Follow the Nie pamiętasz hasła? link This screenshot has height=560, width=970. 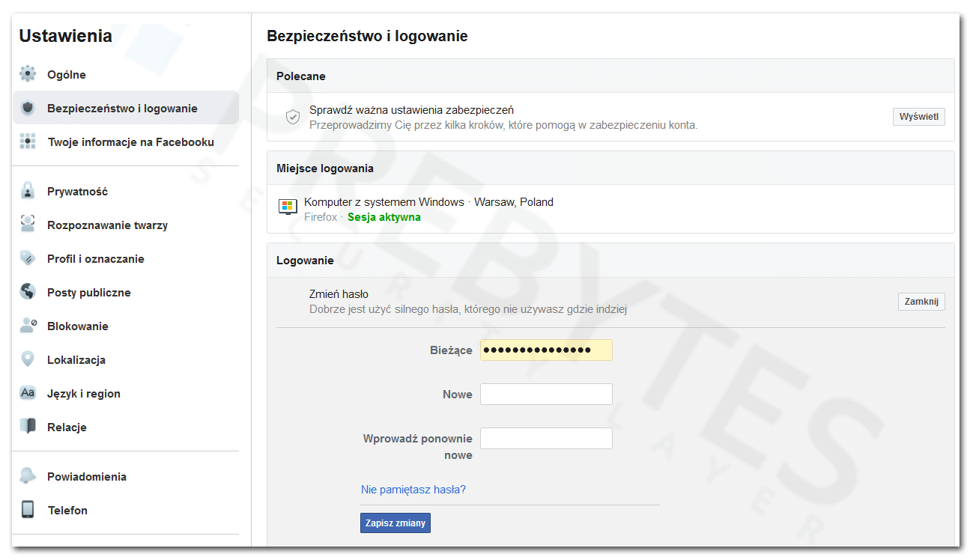pos(413,490)
